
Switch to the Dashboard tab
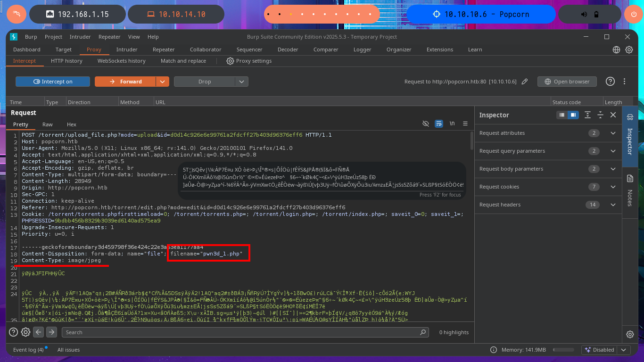(x=27, y=49)
